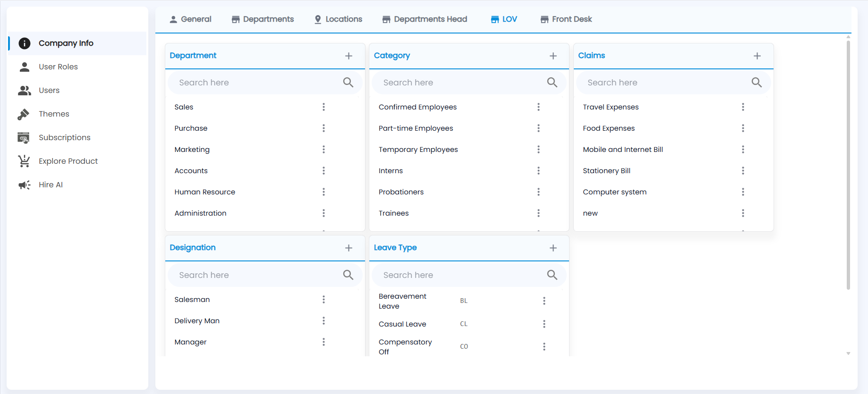Click the Department search magnifier icon
Screen dimensions: 868x394
tap(348, 83)
